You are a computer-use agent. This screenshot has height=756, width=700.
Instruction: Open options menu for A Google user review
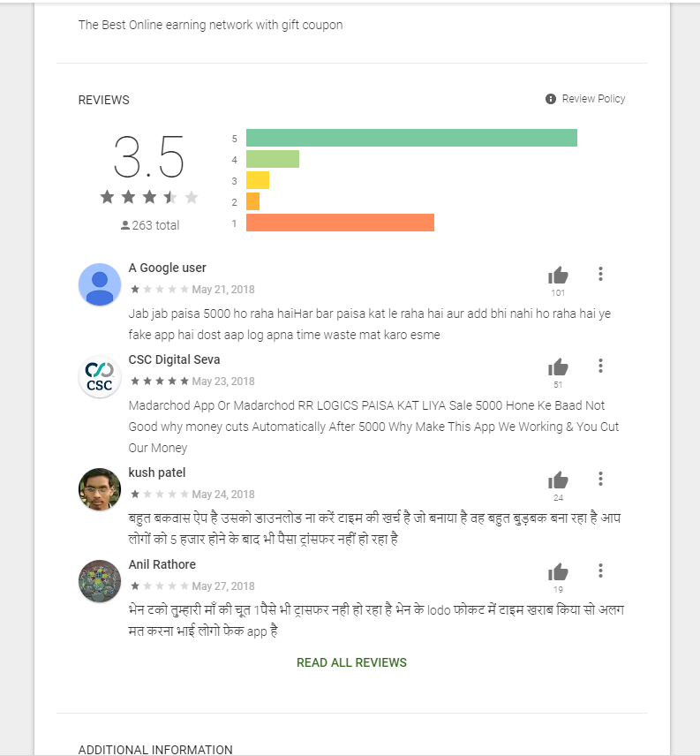[x=600, y=274]
